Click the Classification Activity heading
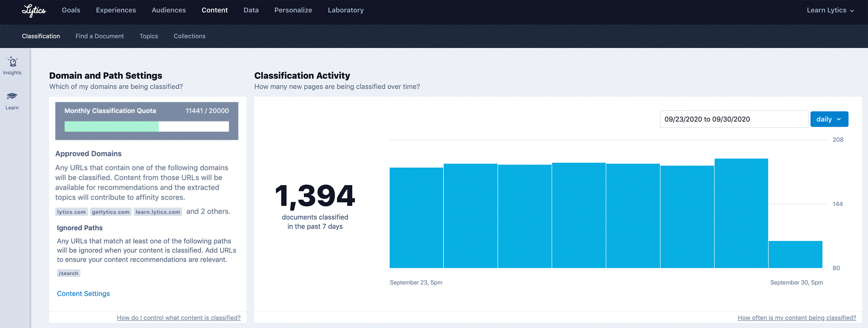 click(302, 75)
